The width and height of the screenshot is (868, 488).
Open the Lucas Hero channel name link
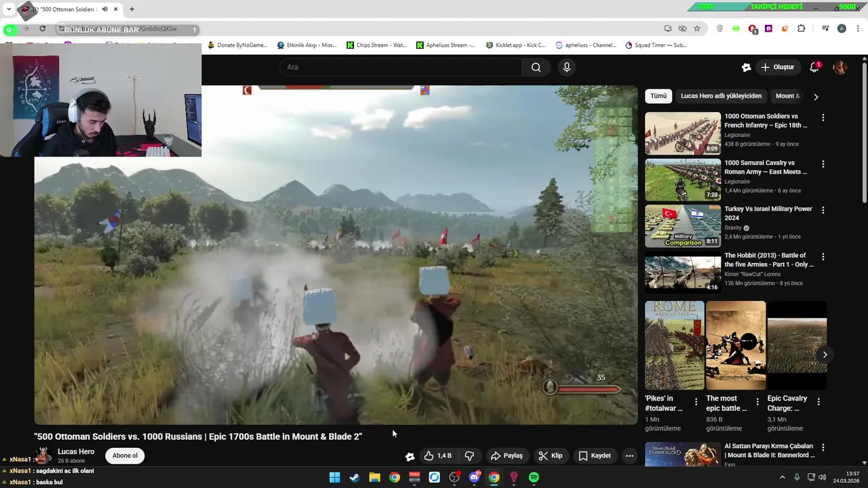[76, 451]
